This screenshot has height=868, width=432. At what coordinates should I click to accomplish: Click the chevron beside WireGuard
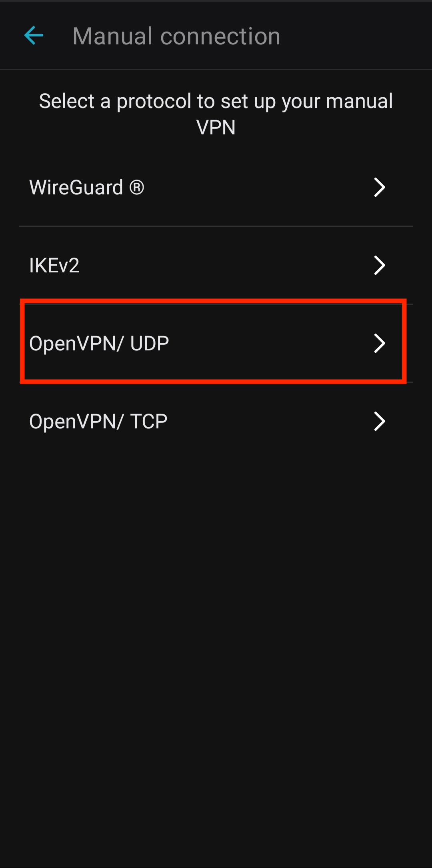coord(379,187)
